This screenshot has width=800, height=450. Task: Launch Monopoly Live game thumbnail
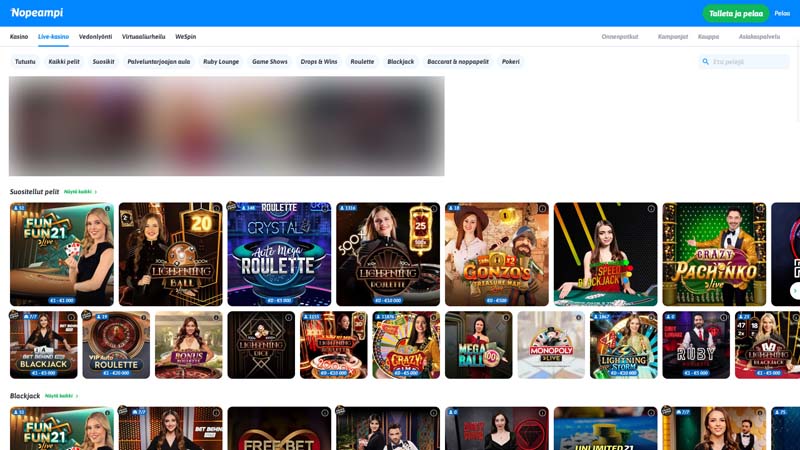pyautogui.click(x=551, y=345)
